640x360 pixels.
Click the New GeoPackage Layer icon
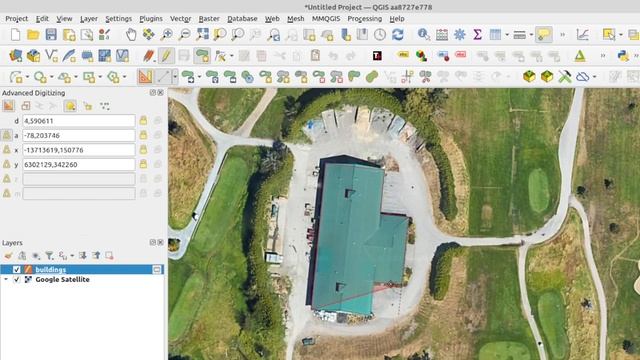pos(33,56)
